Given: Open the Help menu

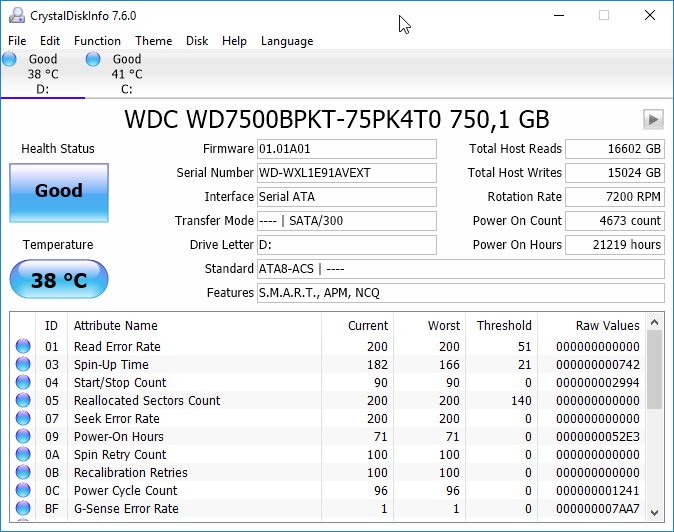Looking at the screenshot, I should click(234, 41).
